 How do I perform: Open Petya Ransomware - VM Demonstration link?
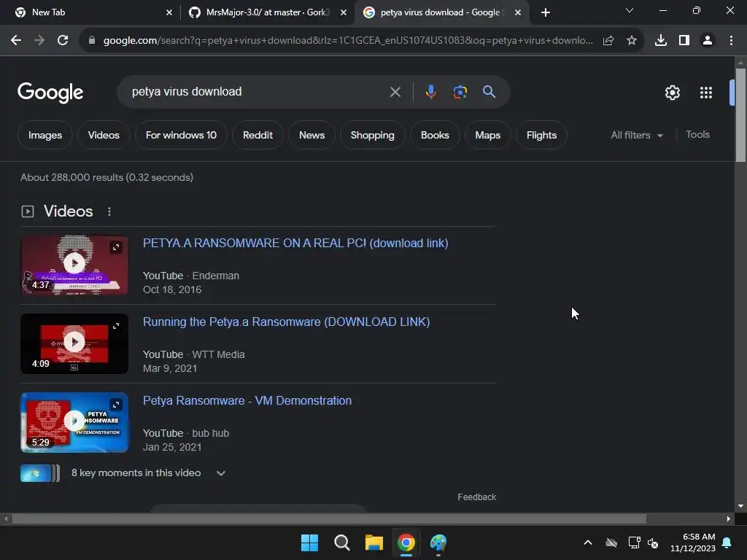[247, 400]
